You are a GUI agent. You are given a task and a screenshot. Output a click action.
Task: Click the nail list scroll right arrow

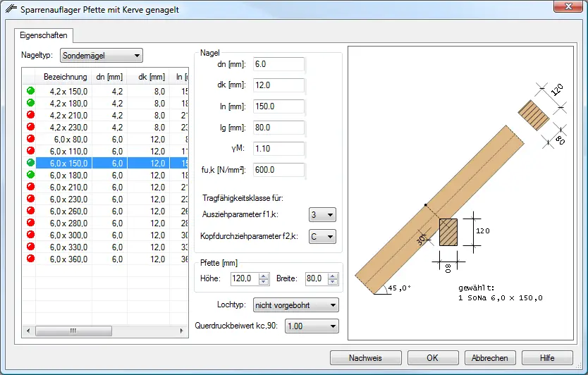[181, 331]
